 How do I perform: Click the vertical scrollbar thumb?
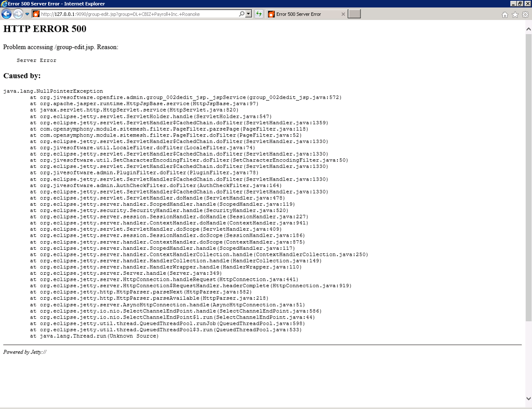pos(528,177)
